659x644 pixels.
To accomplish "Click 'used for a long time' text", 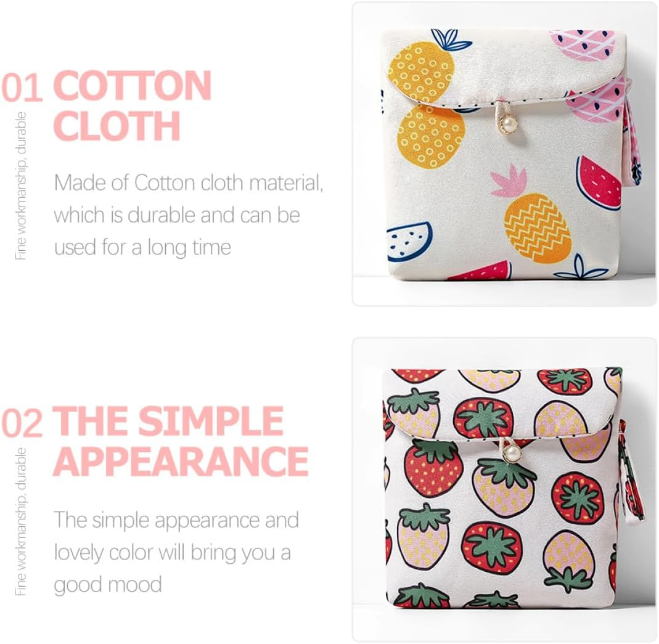I will (x=142, y=247).
